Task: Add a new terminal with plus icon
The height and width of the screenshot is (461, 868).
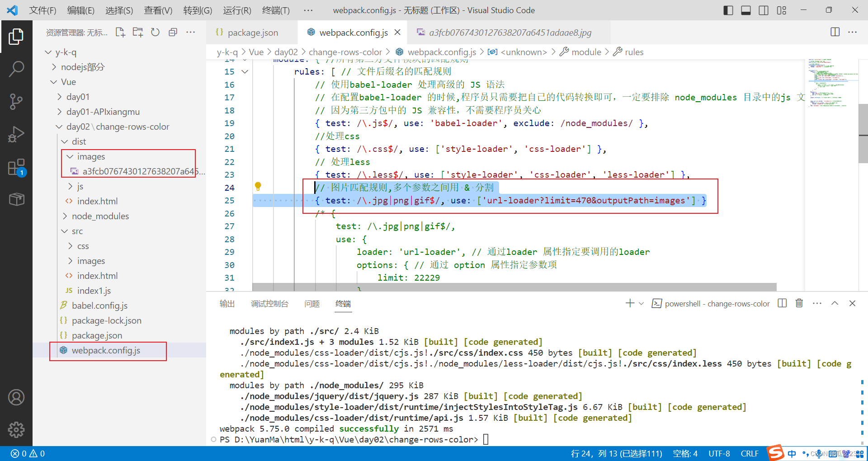Action: (x=630, y=303)
